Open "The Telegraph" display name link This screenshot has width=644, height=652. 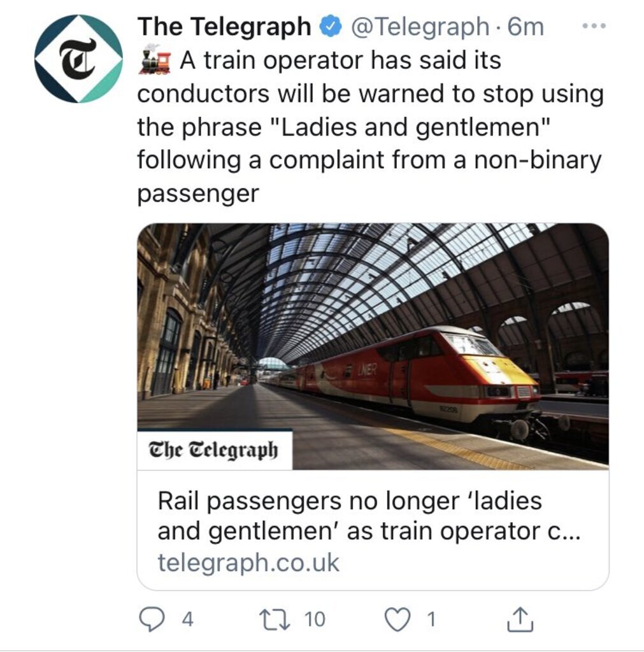pos(224,27)
